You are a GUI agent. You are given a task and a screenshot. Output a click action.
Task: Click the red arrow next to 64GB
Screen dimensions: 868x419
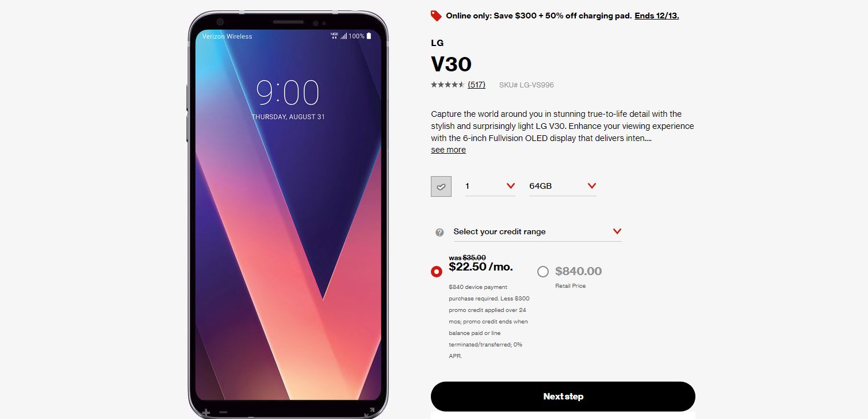pos(592,186)
